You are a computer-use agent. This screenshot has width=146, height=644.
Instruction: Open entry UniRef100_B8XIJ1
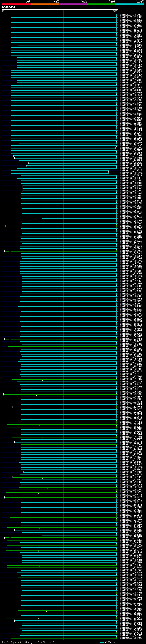coord(131,324)
